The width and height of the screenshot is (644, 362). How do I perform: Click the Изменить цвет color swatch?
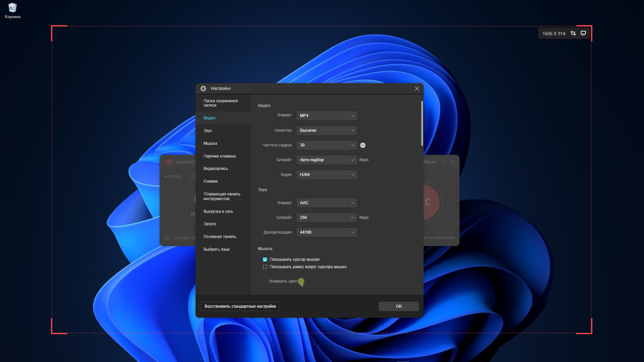click(x=301, y=281)
